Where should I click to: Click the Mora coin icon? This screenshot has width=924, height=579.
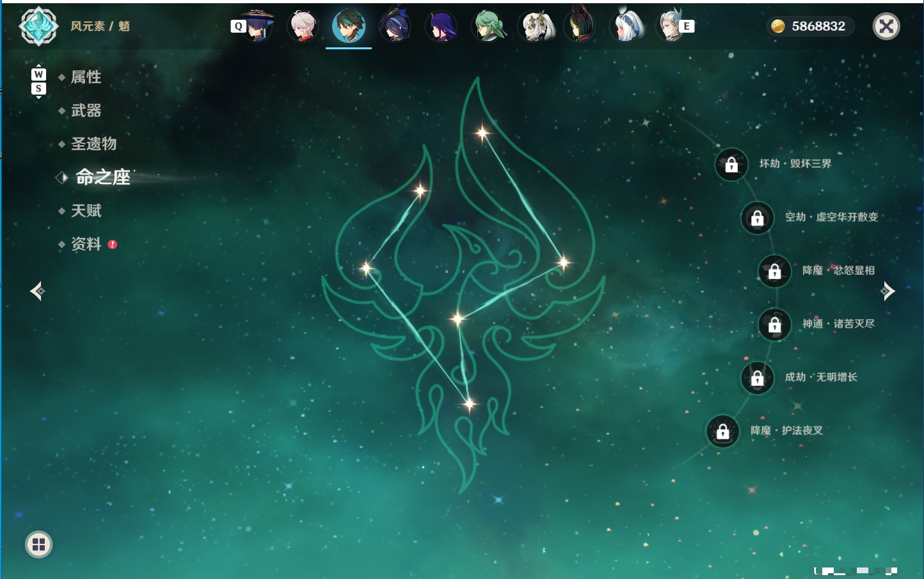(x=777, y=26)
